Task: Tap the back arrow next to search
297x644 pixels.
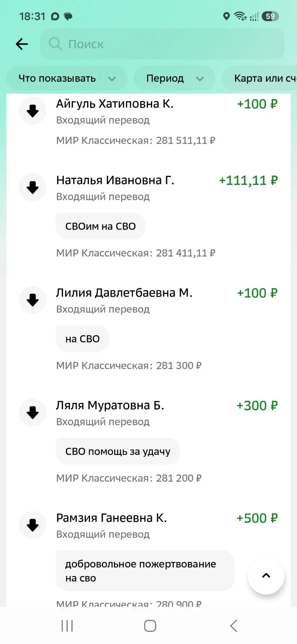Action: 22,44
